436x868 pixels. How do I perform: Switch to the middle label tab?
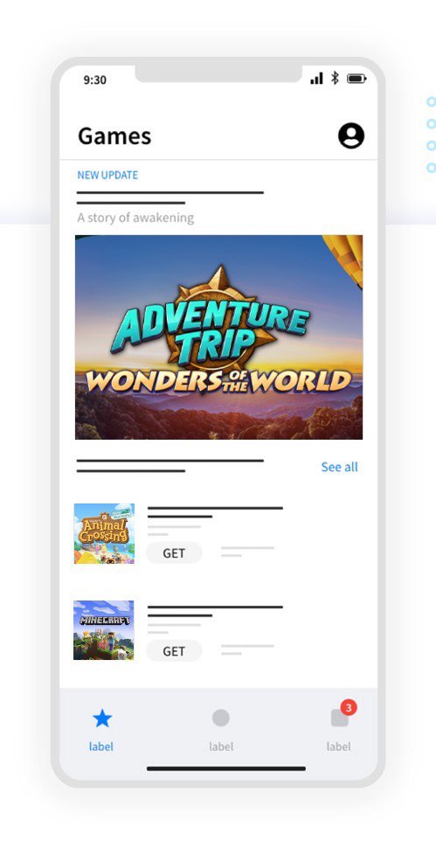click(221, 746)
